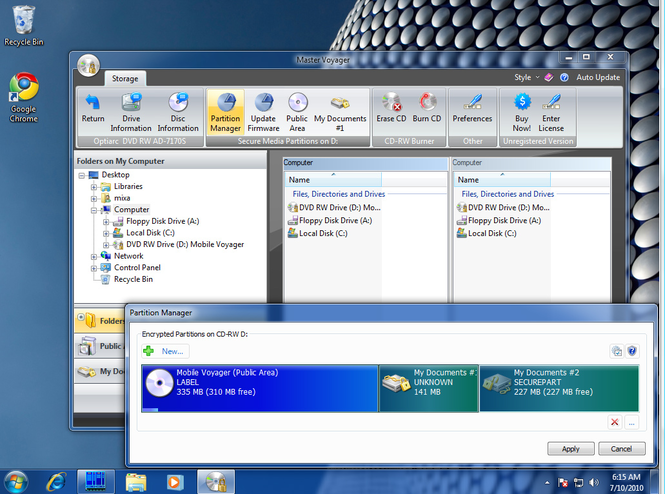Image resolution: width=665 pixels, height=494 pixels.
Task: Click the Apply button
Action: [x=570, y=449]
